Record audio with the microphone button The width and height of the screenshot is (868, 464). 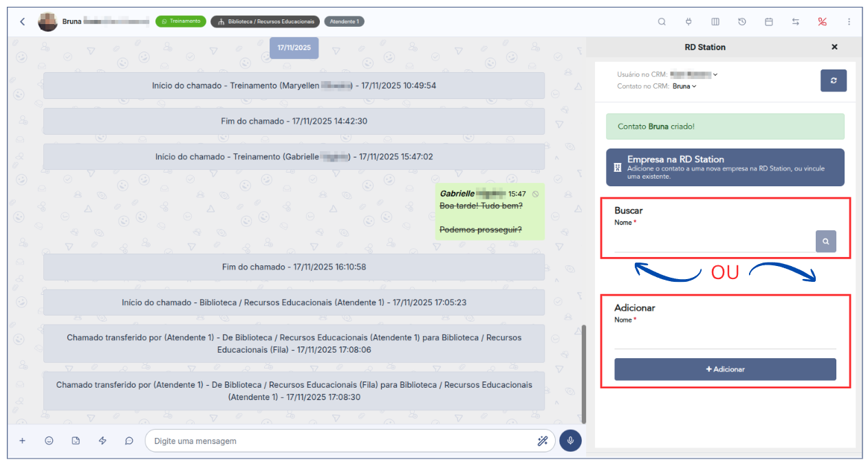pos(570,441)
